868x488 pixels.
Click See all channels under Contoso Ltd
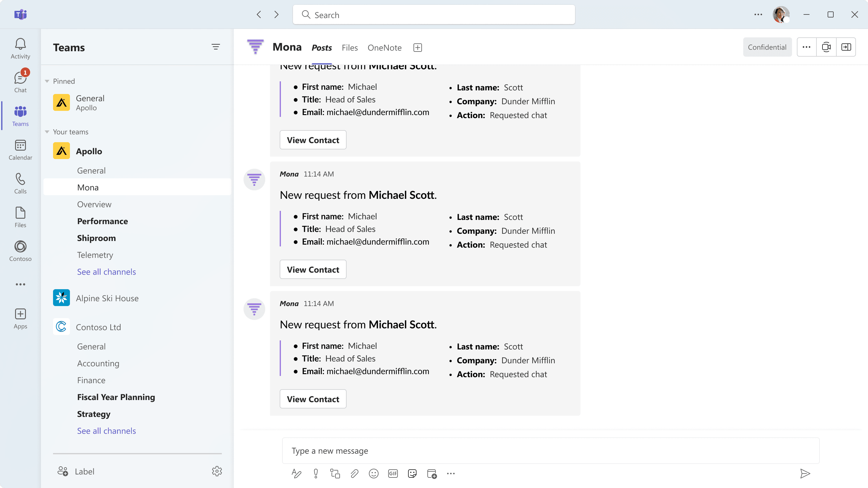106,430
